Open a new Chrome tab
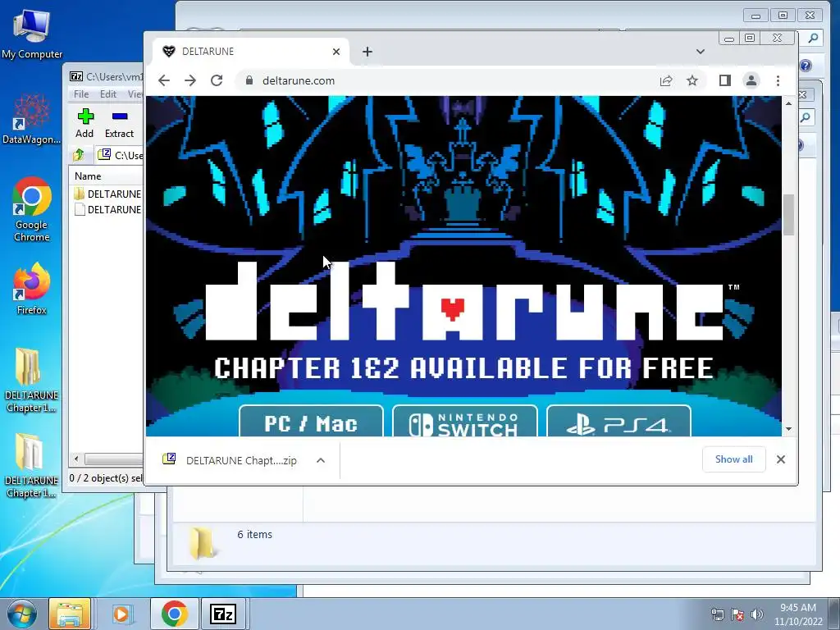This screenshot has width=840, height=630. tap(367, 52)
